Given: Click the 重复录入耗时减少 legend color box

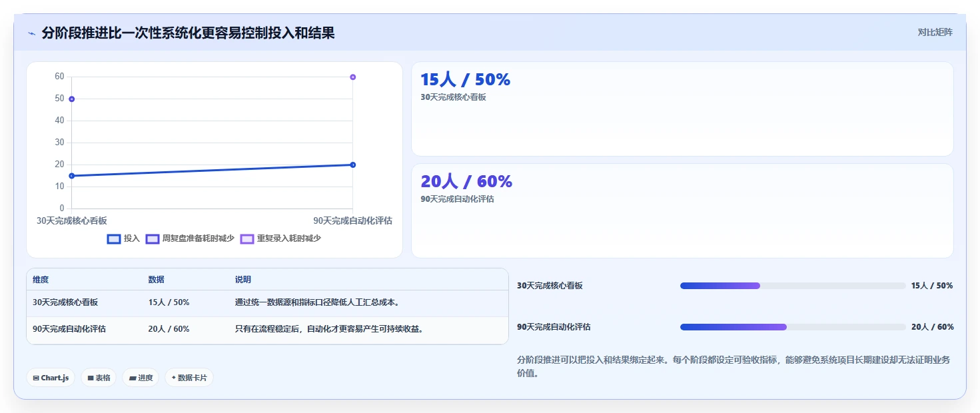Looking at the screenshot, I should tap(247, 238).
